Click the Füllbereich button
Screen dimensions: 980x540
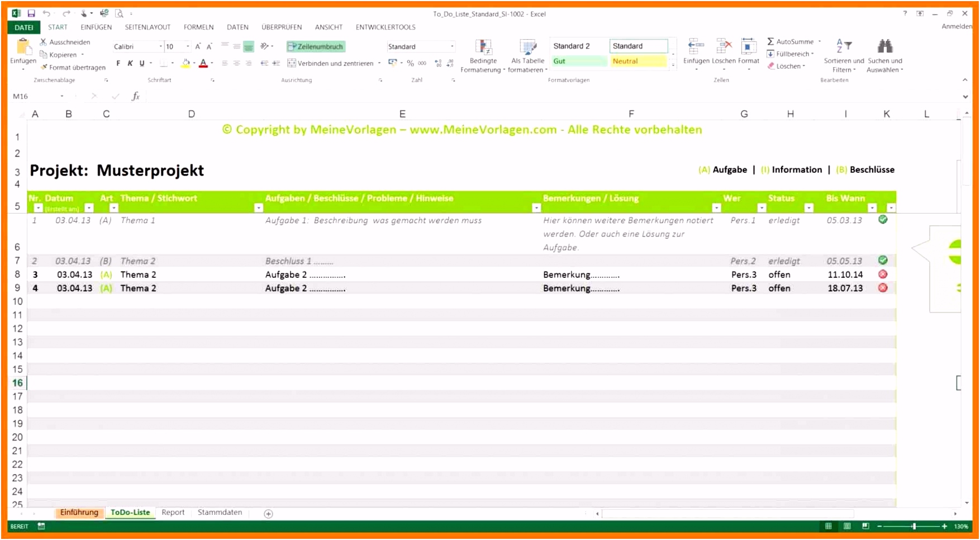[790, 54]
